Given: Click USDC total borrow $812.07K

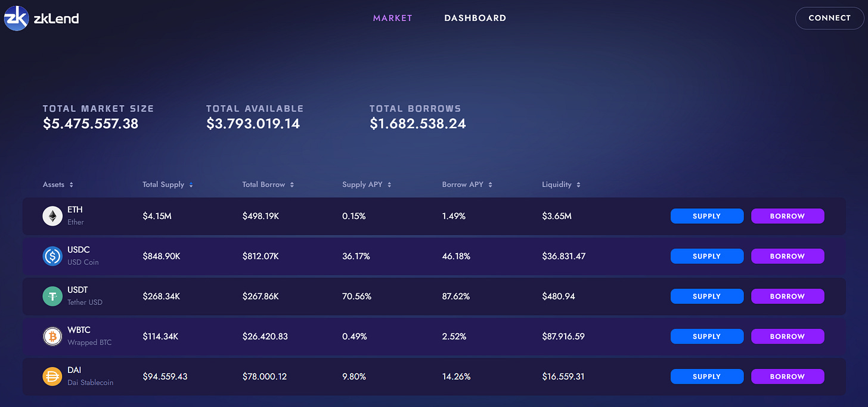Looking at the screenshot, I should pos(261,256).
